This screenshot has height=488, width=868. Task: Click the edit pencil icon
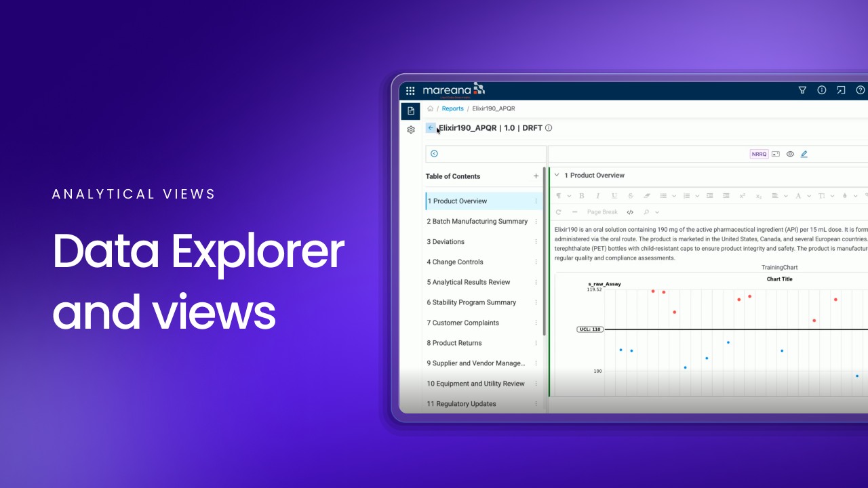pos(804,154)
